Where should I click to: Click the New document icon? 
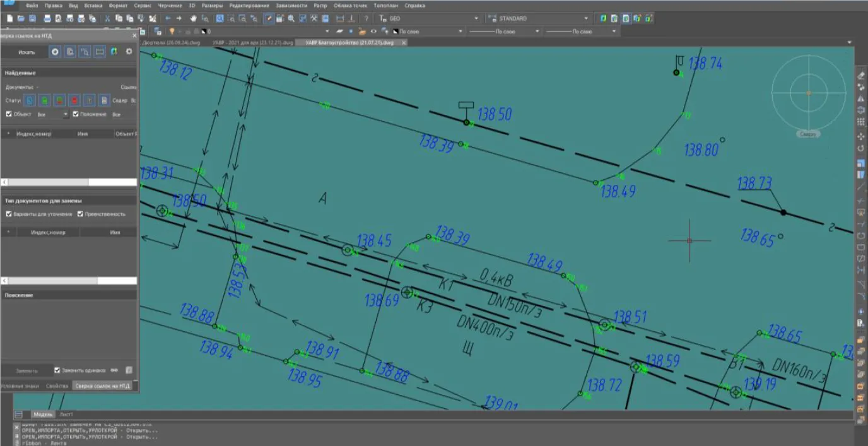pos(9,18)
